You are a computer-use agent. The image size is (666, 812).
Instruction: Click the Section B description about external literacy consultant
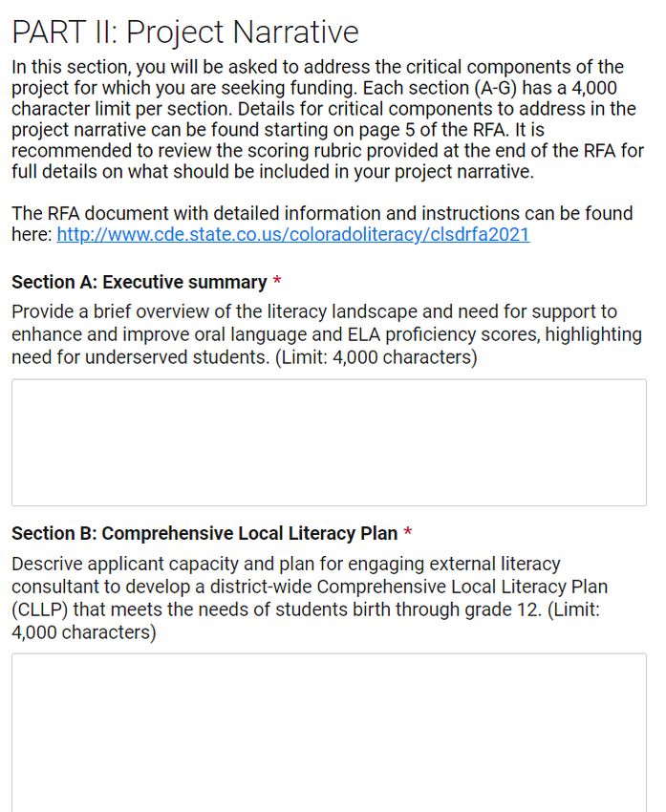coord(310,598)
